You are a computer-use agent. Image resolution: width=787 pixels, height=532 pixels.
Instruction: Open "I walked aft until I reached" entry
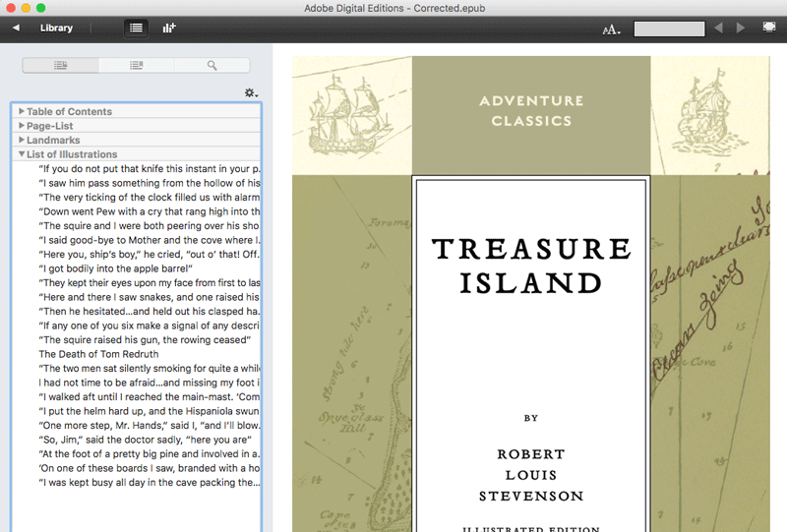(x=150, y=397)
